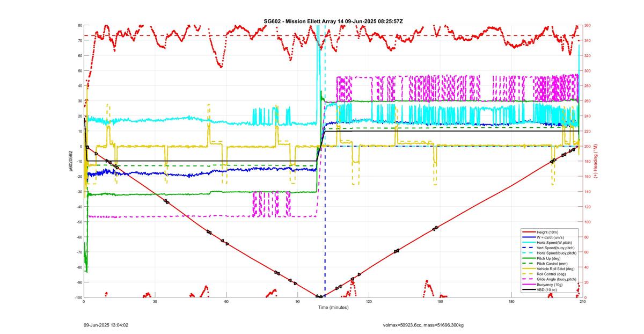Viewport: 644px width, 334px height.
Task: Click left axis tick label '10'
Action: click(x=79, y=131)
